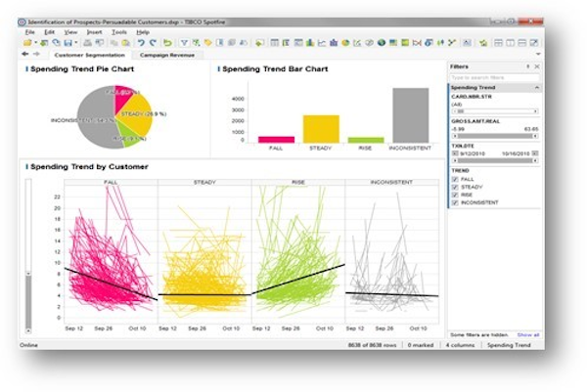Click the Undo arrow in toolbar
Viewport: 587px width, 392px height.
pos(141,43)
